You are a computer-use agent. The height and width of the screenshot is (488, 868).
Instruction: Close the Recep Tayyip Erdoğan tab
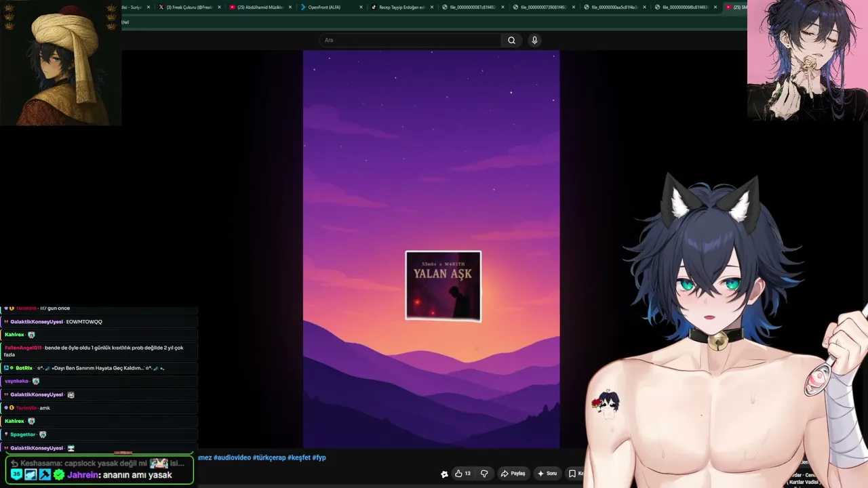tap(432, 7)
